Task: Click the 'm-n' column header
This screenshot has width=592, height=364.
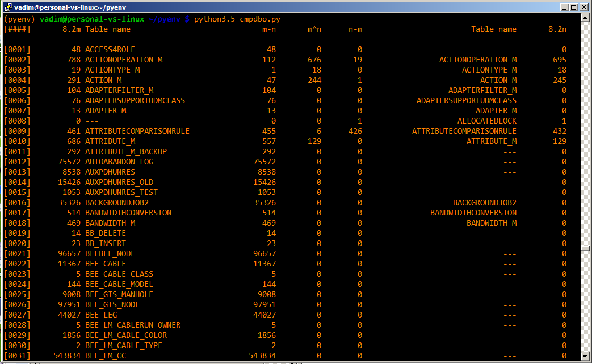Action: [269, 29]
